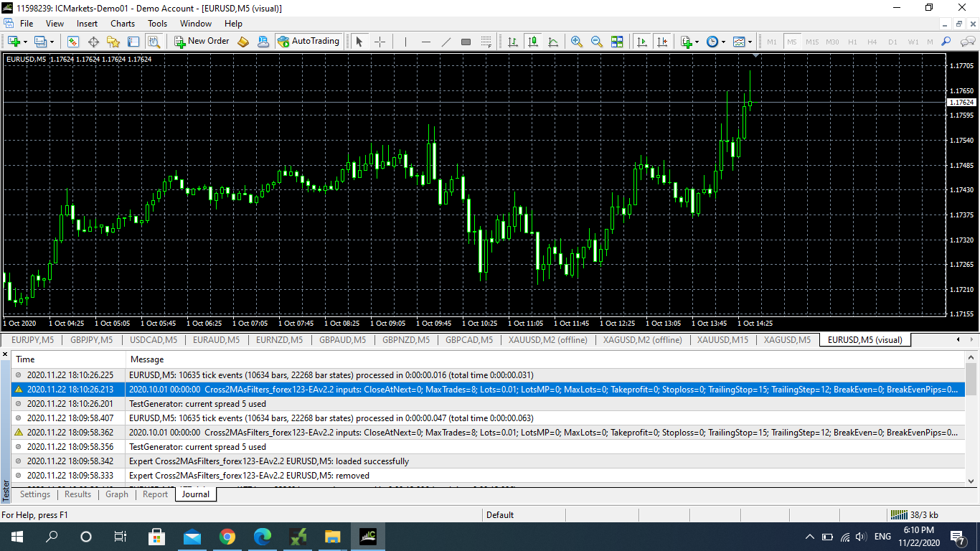Image resolution: width=980 pixels, height=551 pixels.
Task: Zoom in on the chart
Action: [x=576, y=42]
